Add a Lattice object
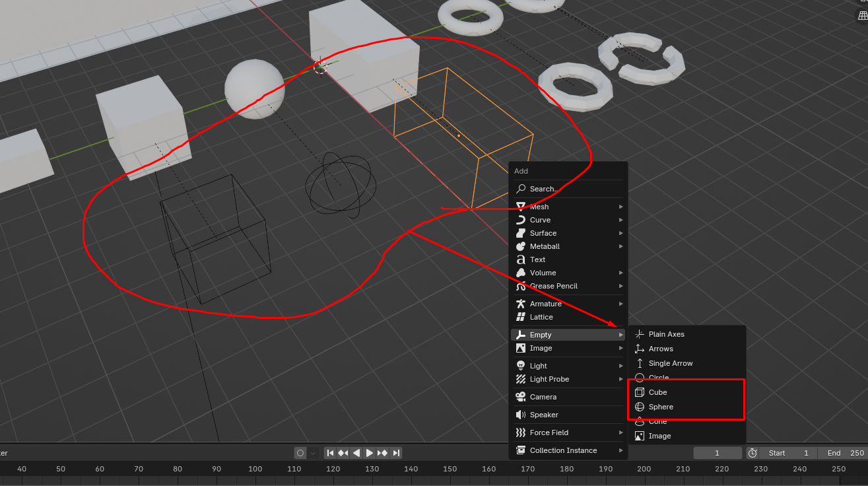The width and height of the screenshot is (868, 486). click(x=568, y=317)
